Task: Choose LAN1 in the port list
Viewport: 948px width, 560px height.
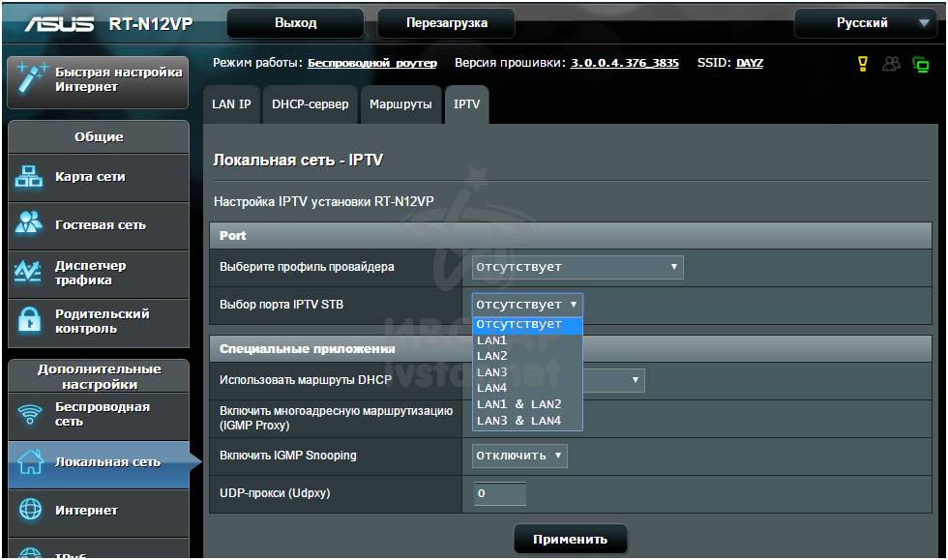Action: tap(527, 340)
